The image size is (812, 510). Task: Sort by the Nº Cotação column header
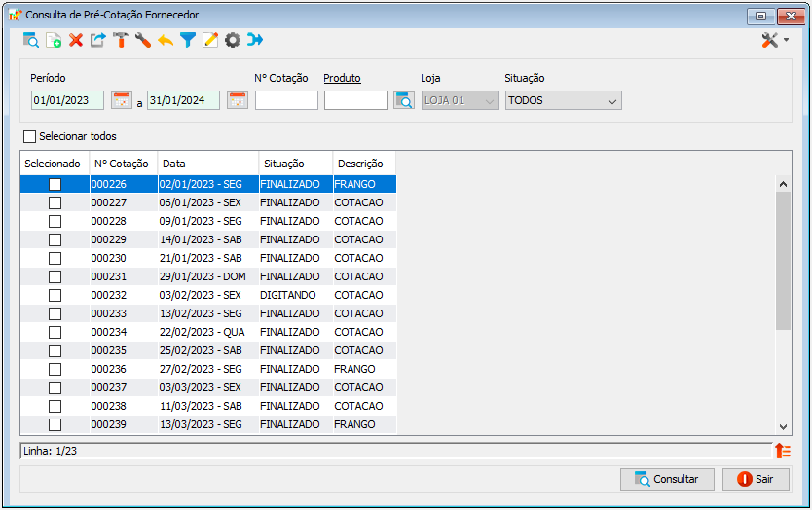pos(124,164)
